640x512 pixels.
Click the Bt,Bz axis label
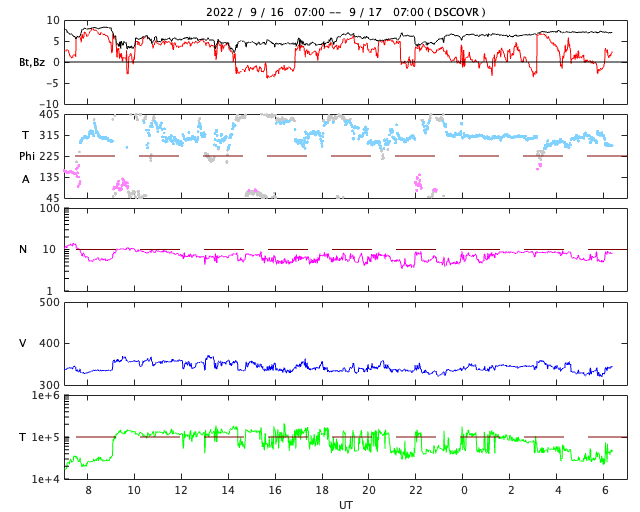point(32,62)
